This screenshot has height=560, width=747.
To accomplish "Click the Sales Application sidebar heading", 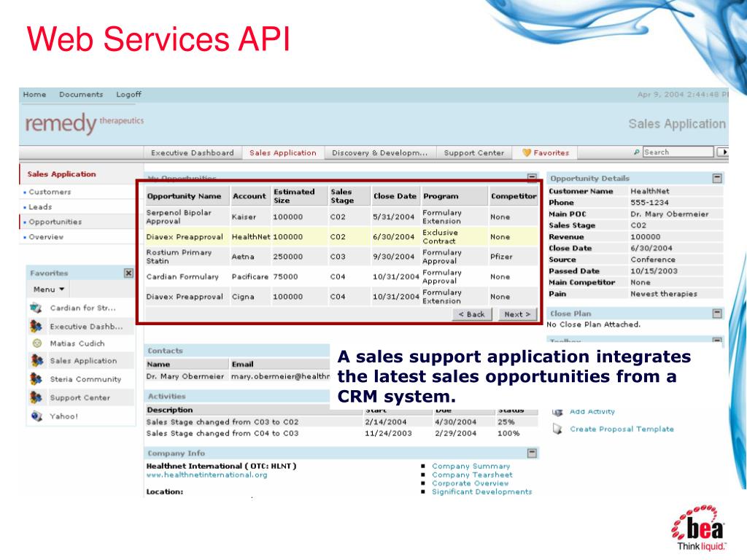I will tap(61, 174).
